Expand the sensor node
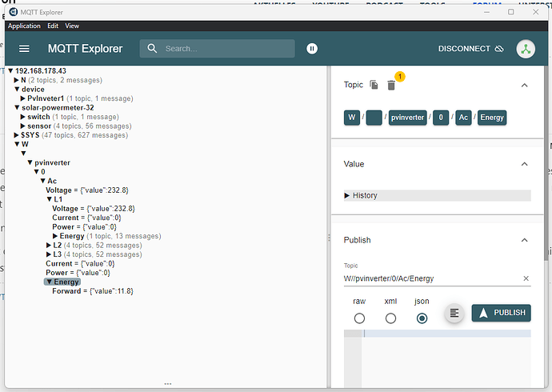The height and width of the screenshot is (392, 552). 23,126
